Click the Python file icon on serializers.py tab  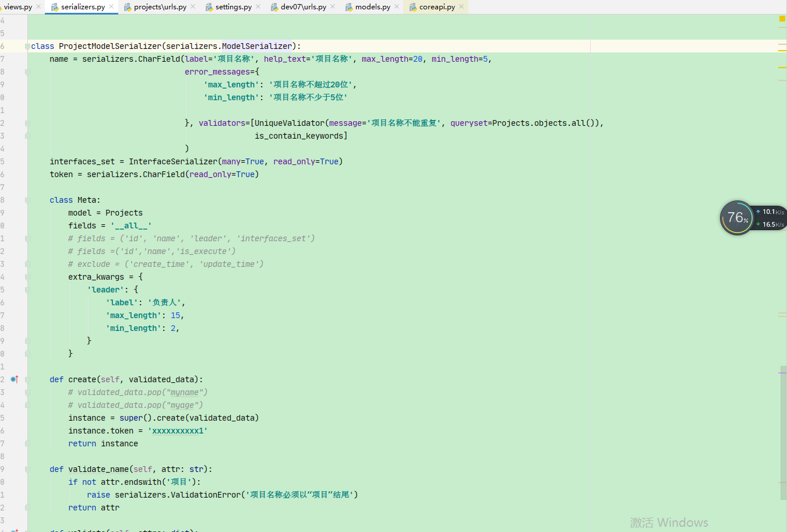pyautogui.click(x=55, y=7)
